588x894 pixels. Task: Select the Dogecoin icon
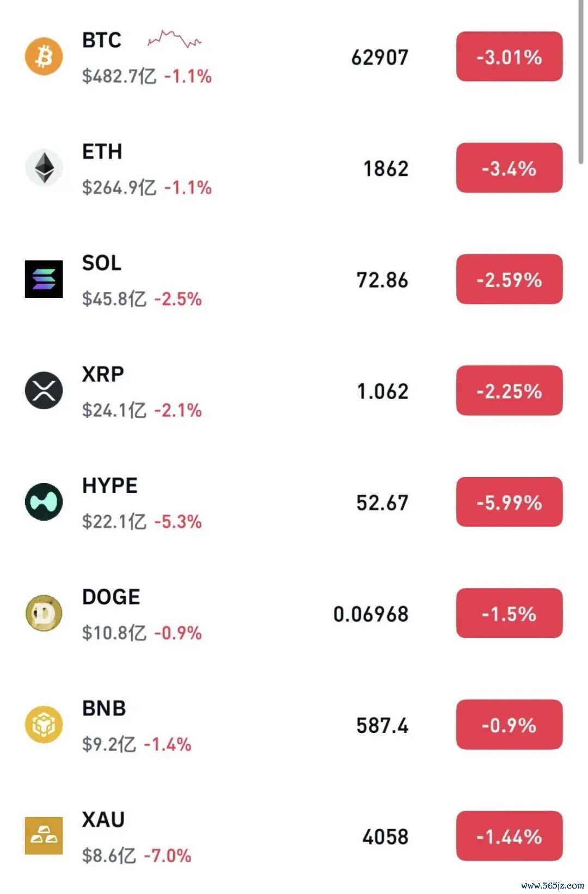pos(44,613)
